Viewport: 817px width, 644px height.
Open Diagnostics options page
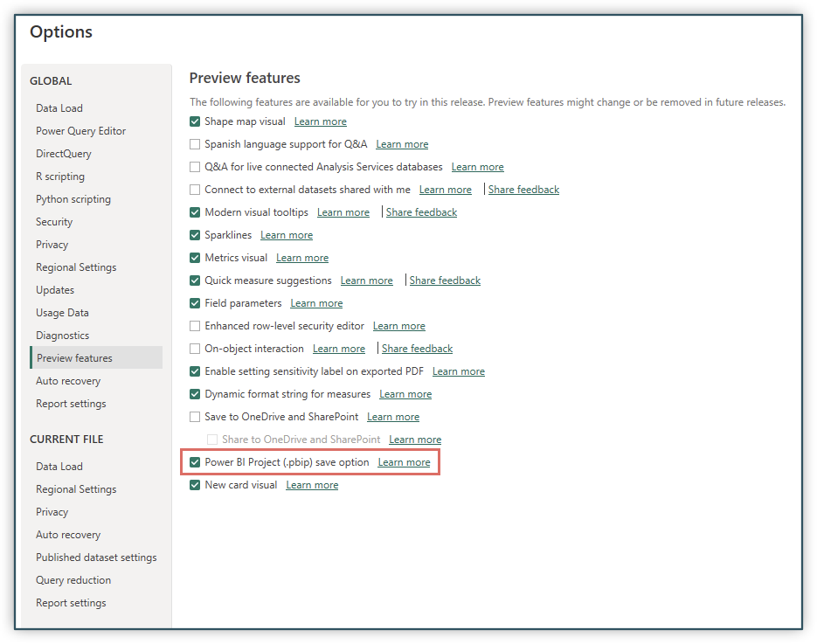pyautogui.click(x=63, y=336)
